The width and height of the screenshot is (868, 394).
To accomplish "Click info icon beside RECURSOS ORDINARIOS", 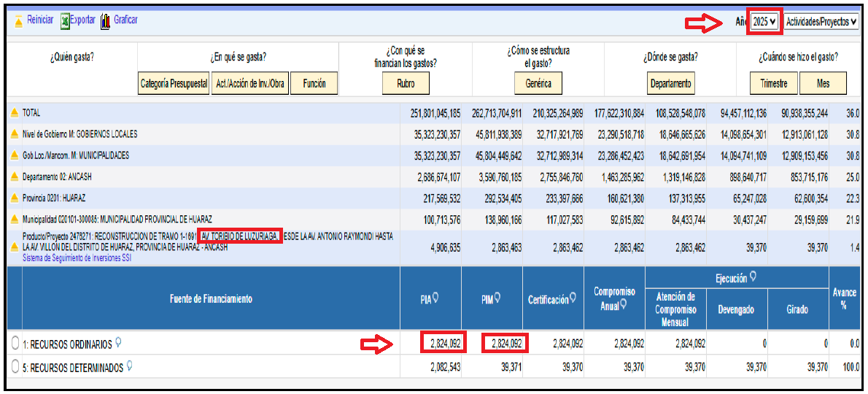I will [x=118, y=343].
